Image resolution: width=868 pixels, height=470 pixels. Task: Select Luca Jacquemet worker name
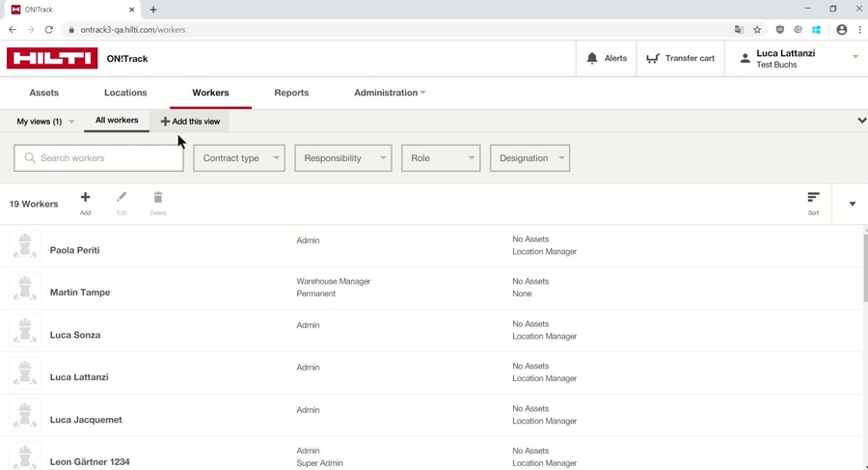(x=86, y=420)
